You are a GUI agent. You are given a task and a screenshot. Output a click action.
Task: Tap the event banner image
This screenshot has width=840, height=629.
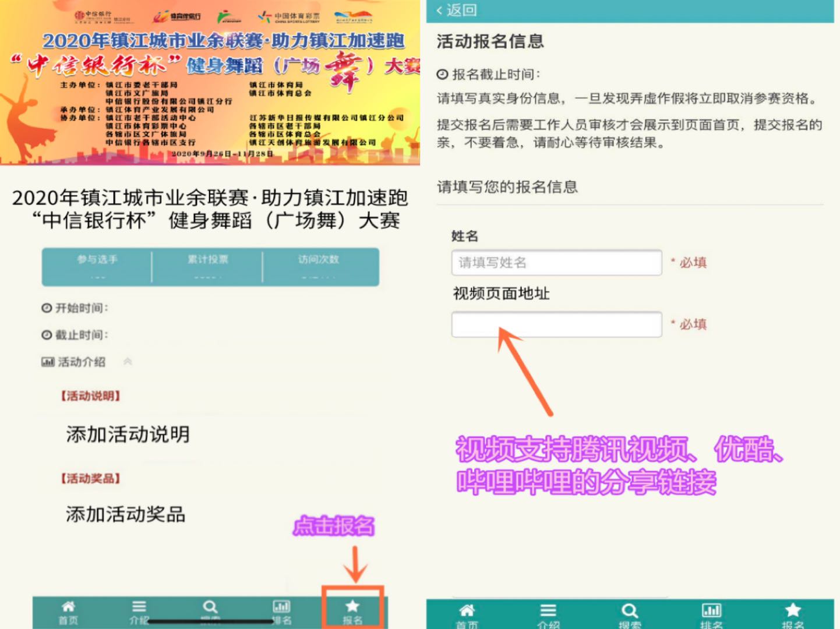210,83
